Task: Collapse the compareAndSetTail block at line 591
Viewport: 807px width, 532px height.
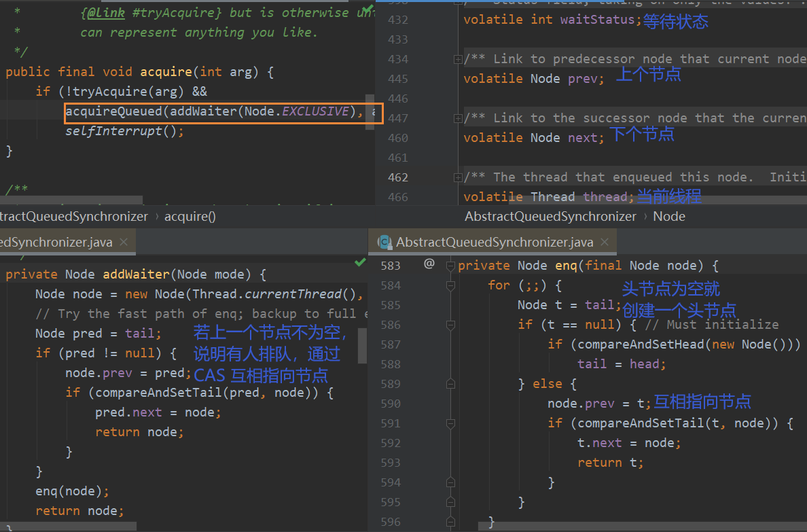Action: pyautogui.click(x=450, y=423)
